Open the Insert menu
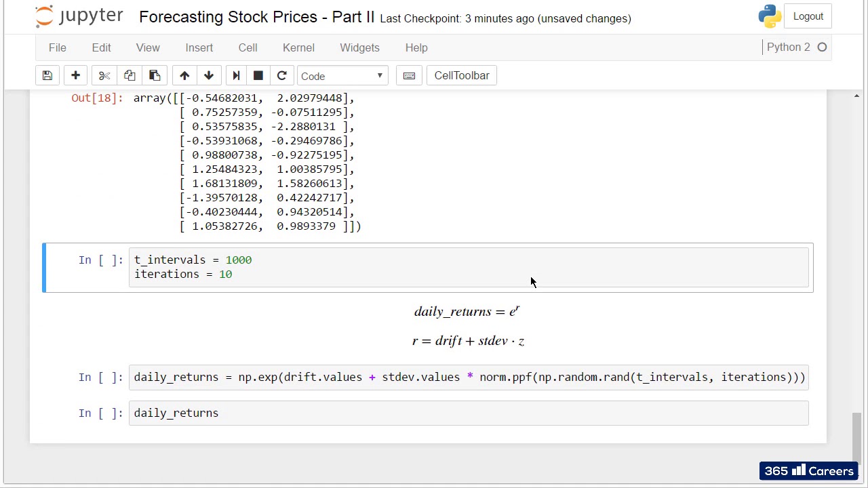Image resolution: width=868 pixels, height=488 pixels. tap(199, 47)
